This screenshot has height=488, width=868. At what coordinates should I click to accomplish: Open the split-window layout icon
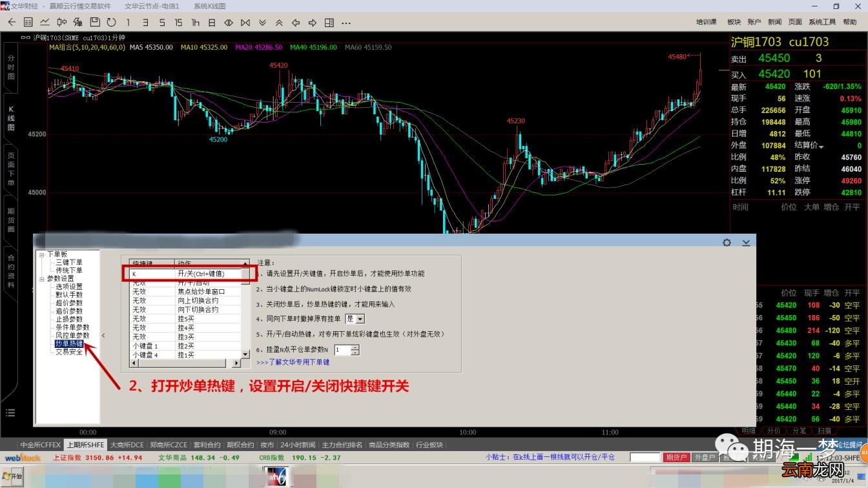[x=329, y=23]
